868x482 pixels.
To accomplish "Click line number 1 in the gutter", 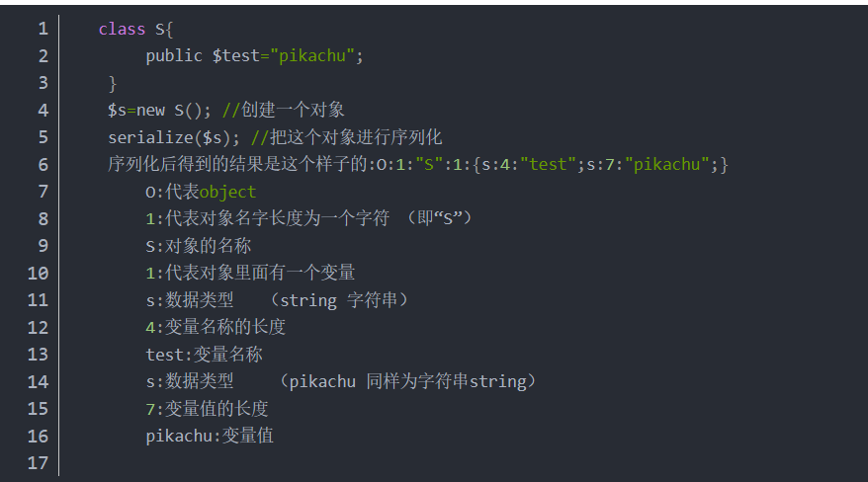I will (43, 29).
